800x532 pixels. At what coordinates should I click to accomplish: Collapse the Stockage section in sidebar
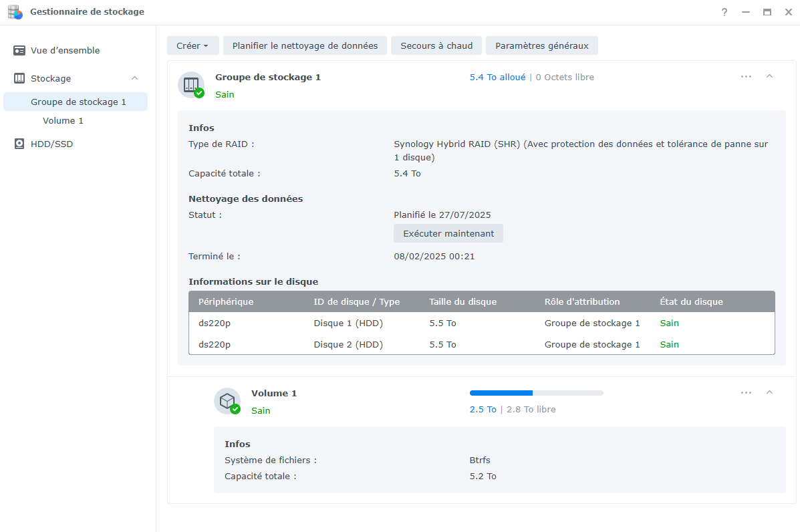(x=134, y=79)
